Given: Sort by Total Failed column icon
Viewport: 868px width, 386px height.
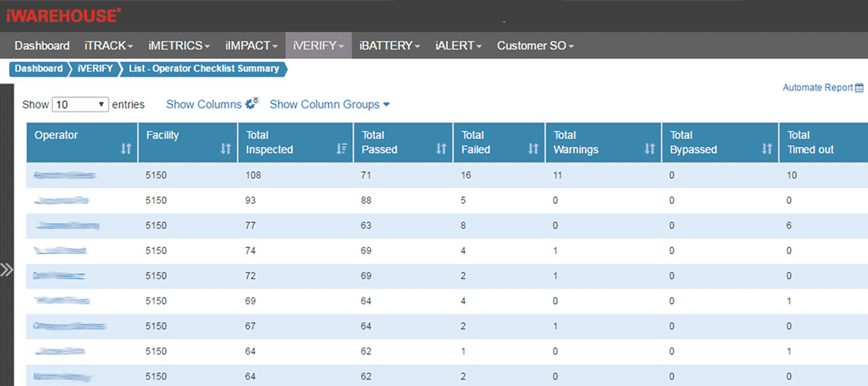Looking at the screenshot, I should pos(533,149).
